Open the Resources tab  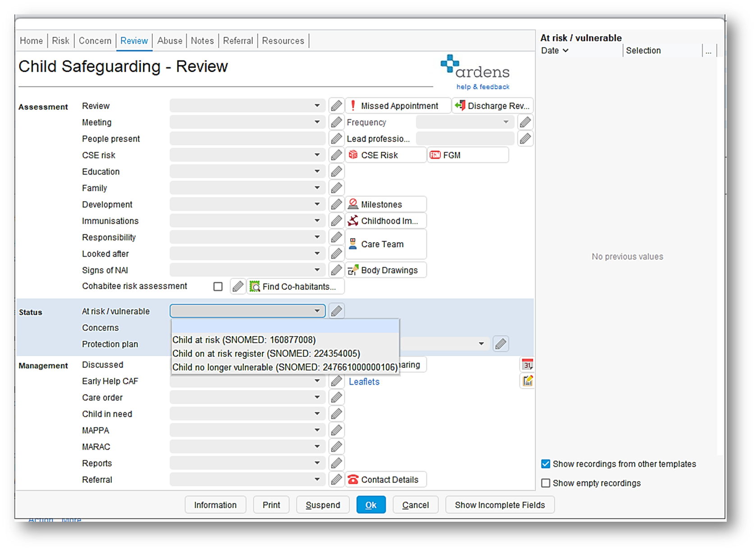(283, 41)
